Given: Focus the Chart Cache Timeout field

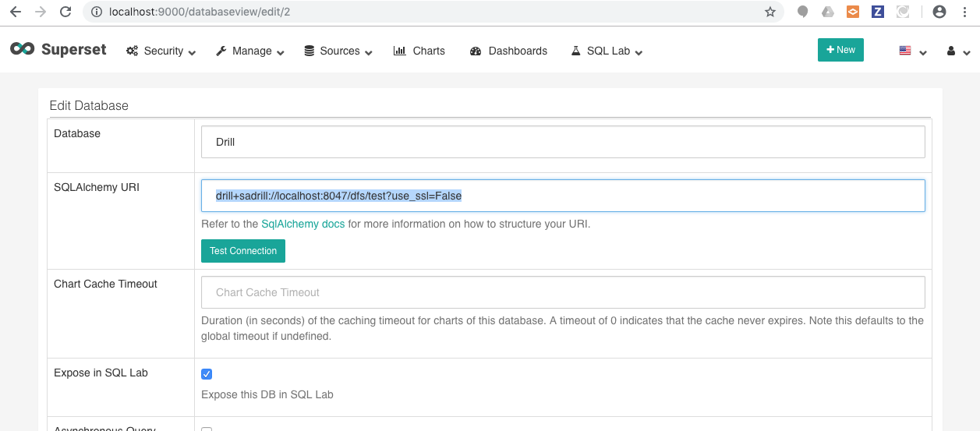Looking at the screenshot, I should click(x=563, y=292).
